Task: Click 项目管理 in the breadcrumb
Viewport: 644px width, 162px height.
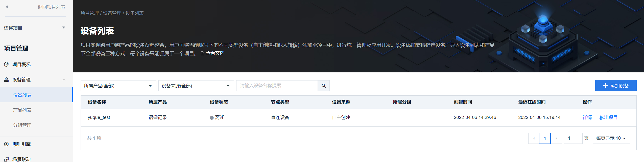Action: coord(90,13)
